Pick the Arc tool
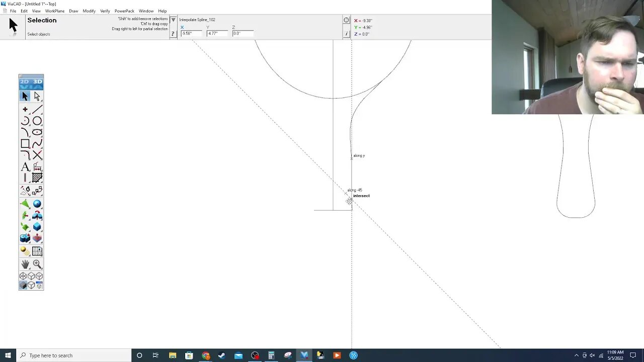 pos(25,121)
